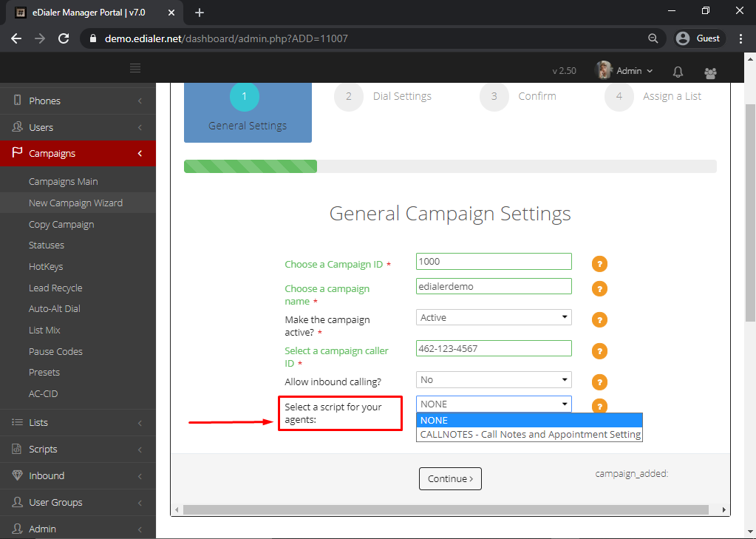Open a new browser tab
The image size is (756, 539).
pos(200,13)
